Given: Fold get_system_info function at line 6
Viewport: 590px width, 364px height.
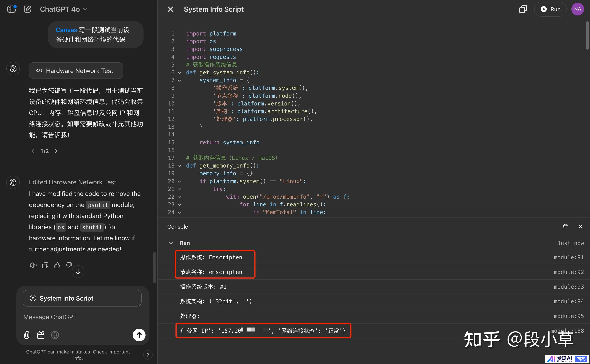Looking at the screenshot, I should click(x=179, y=73).
